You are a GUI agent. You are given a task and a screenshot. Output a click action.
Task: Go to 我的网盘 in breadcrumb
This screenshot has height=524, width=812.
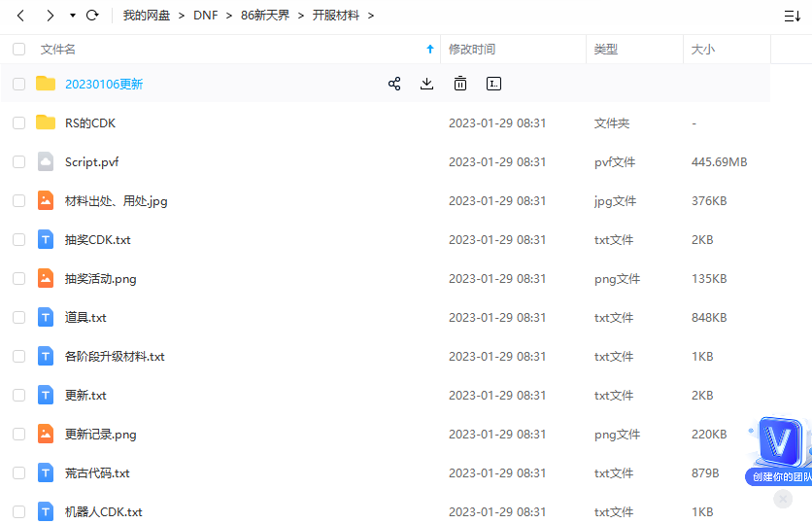(146, 16)
